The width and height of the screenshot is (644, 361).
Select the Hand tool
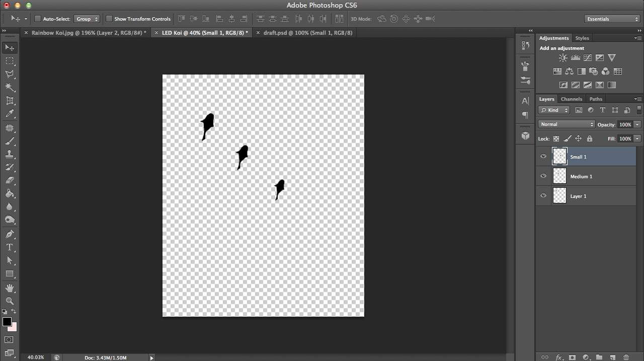9,287
